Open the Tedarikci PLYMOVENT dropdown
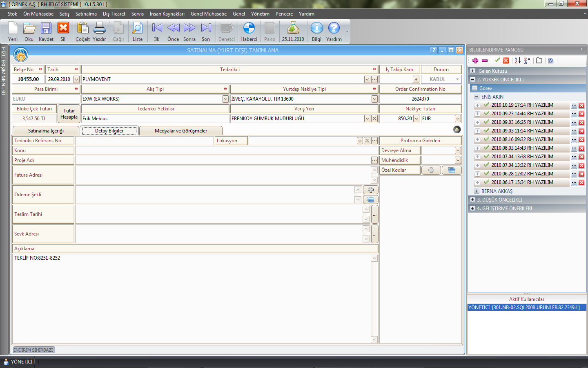The width and height of the screenshot is (588, 368). pyautogui.click(x=367, y=79)
